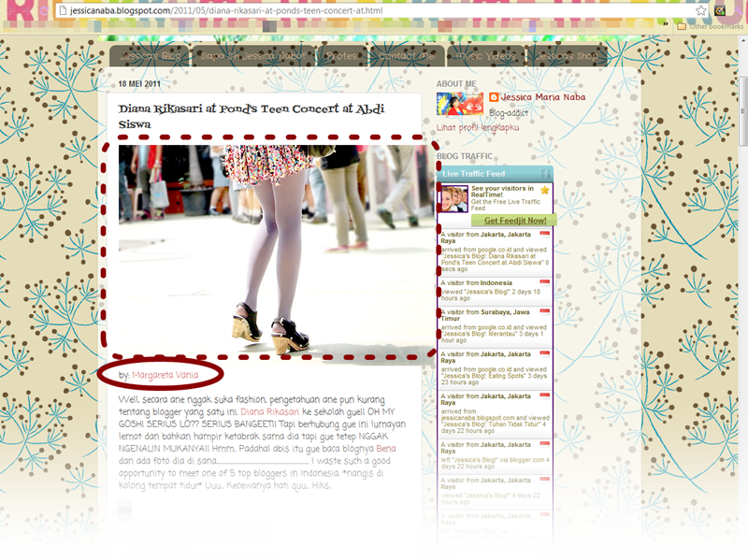Click the flag on the via blogger.com visitor row
The height and width of the screenshot is (560, 748).
[544, 444]
